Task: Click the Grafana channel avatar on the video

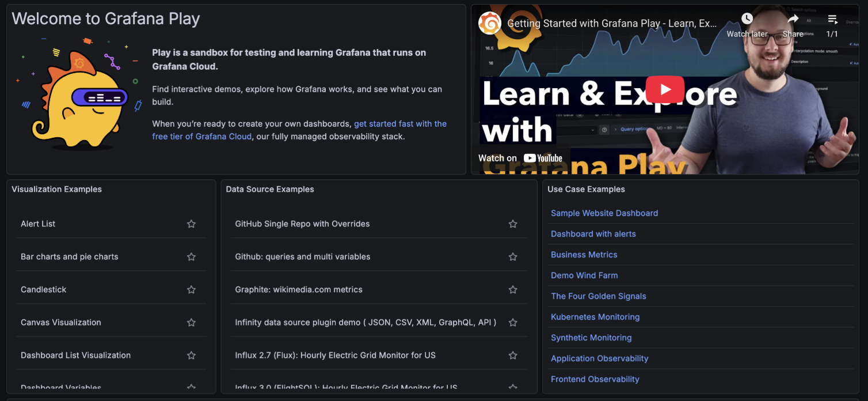Action: (490, 23)
